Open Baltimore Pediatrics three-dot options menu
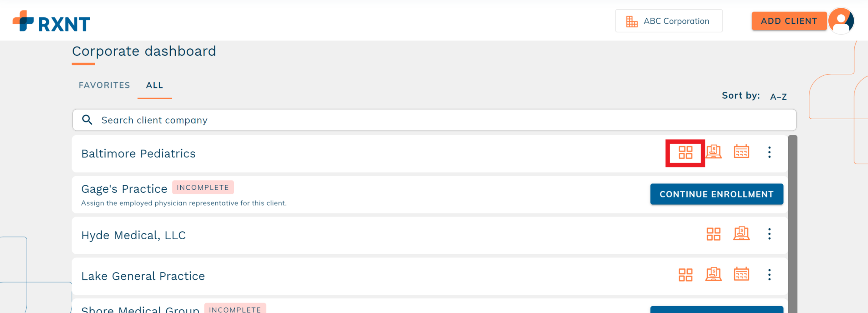868x313 pixels. click(x=769, y=152)
